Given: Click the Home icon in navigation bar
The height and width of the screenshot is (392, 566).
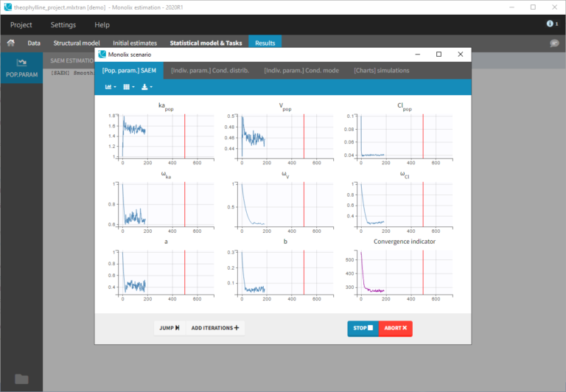Looking at the screenshot, I should (x=11, y=43).
